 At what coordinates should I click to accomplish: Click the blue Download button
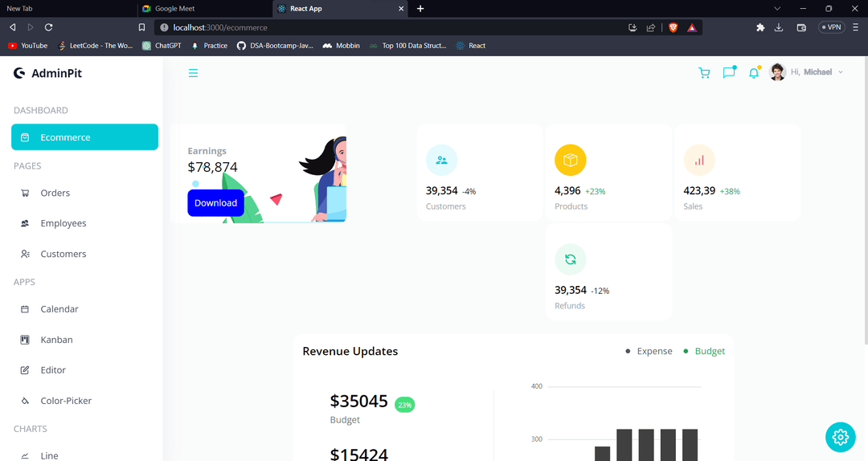tap(215, 203)
